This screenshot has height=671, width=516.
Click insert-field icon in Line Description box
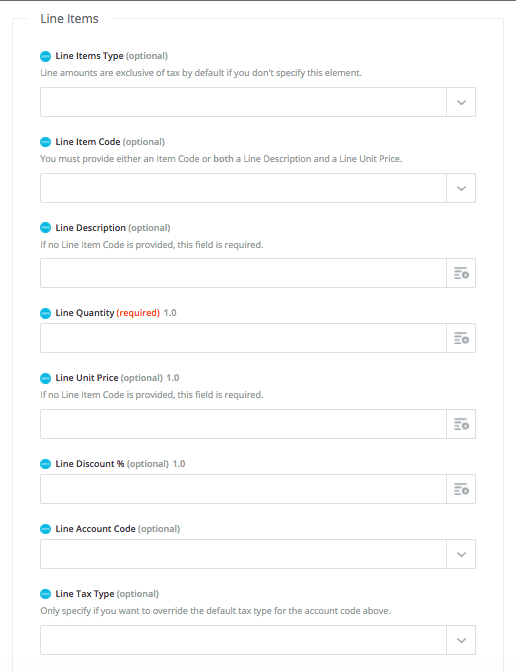tap(461, 273)
